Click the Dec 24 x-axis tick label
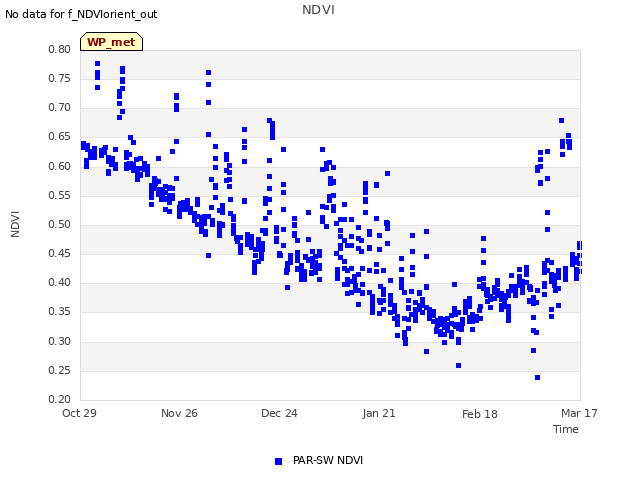The height and width of the screenshot is (480, 640). (x=279, y=413)
